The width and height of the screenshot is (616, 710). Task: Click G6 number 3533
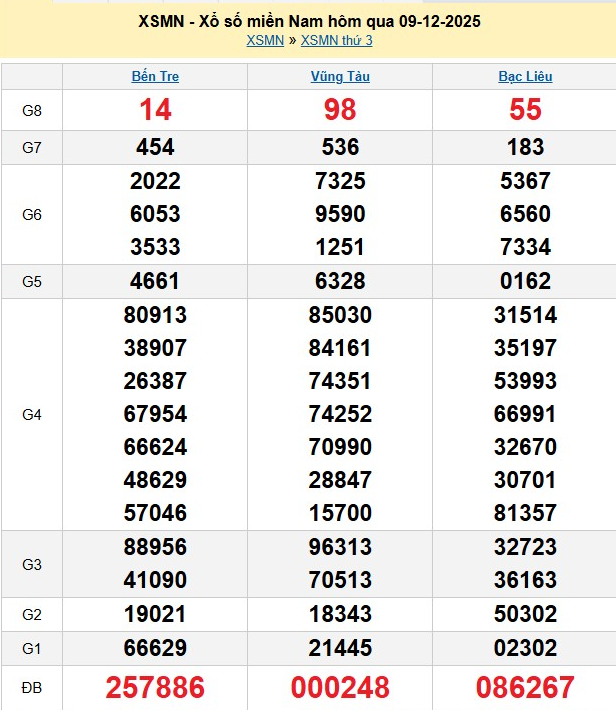tap(155, 247)
